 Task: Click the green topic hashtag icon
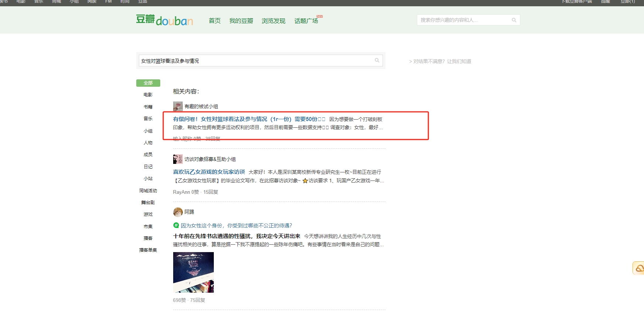tap(176, 225)
